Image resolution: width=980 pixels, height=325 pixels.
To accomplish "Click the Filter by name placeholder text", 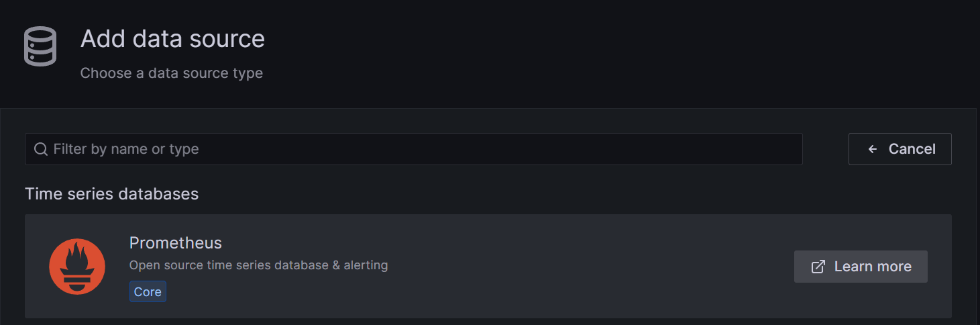I will pos(126,149).
